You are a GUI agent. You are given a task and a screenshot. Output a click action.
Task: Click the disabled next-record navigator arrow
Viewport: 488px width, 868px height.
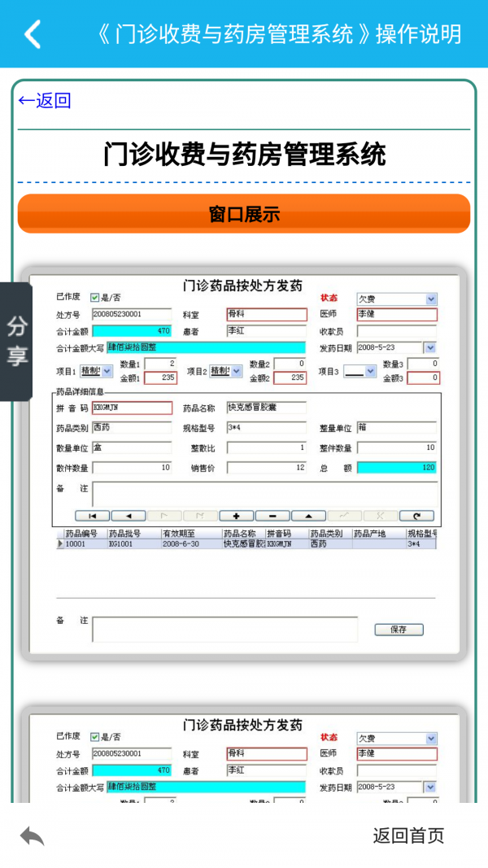coord(164,516)
